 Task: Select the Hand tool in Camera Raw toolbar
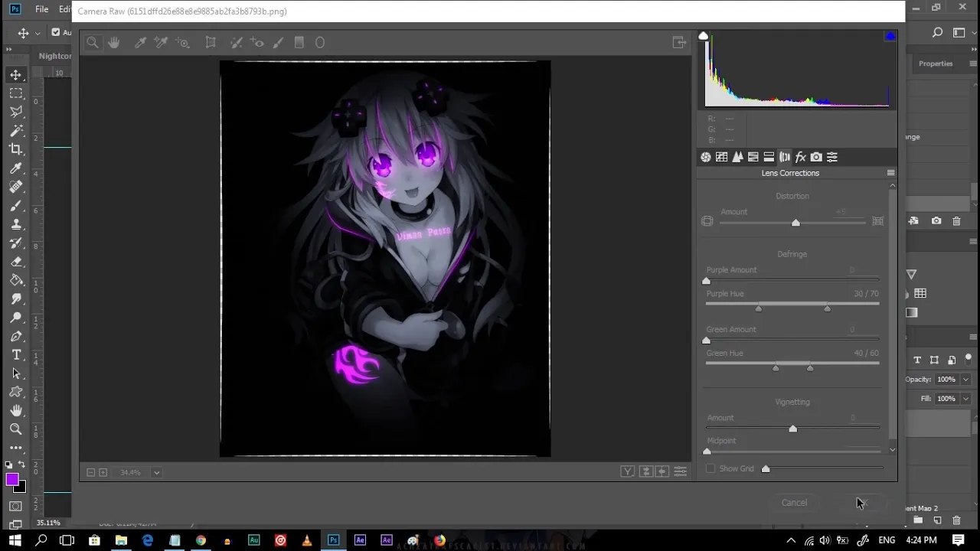point(113,43)
